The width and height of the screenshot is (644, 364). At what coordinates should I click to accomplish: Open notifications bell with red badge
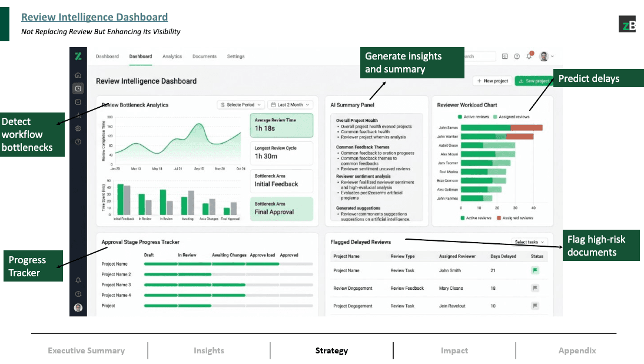click(x=529, y=55)
